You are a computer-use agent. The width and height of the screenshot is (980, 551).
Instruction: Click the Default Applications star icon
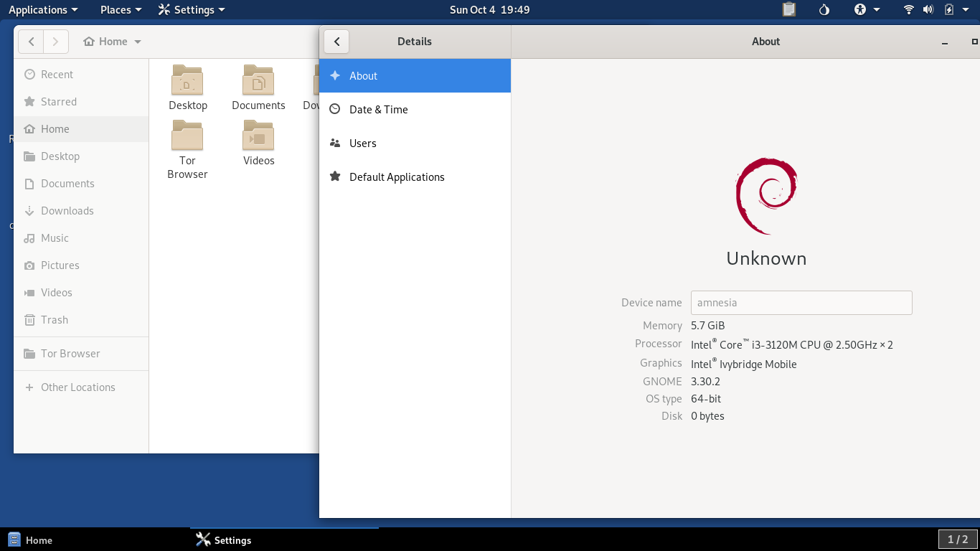(334, 176)
